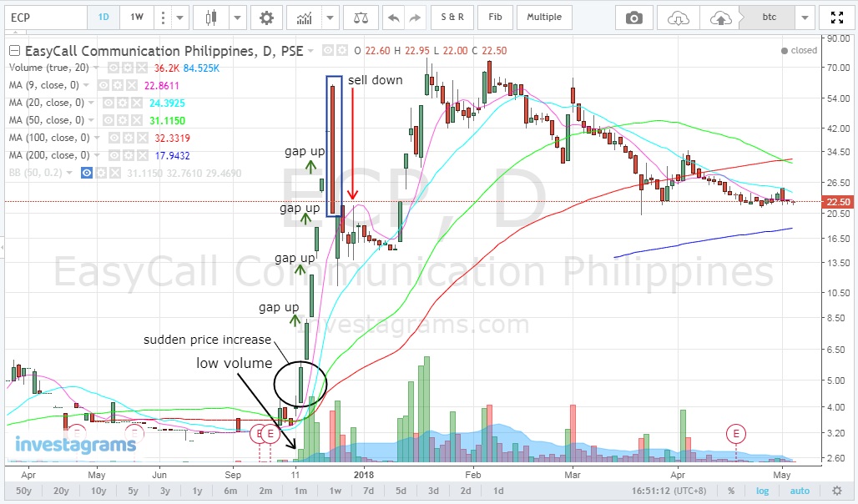Click the cloud save icon

click(x=719, y=17)
